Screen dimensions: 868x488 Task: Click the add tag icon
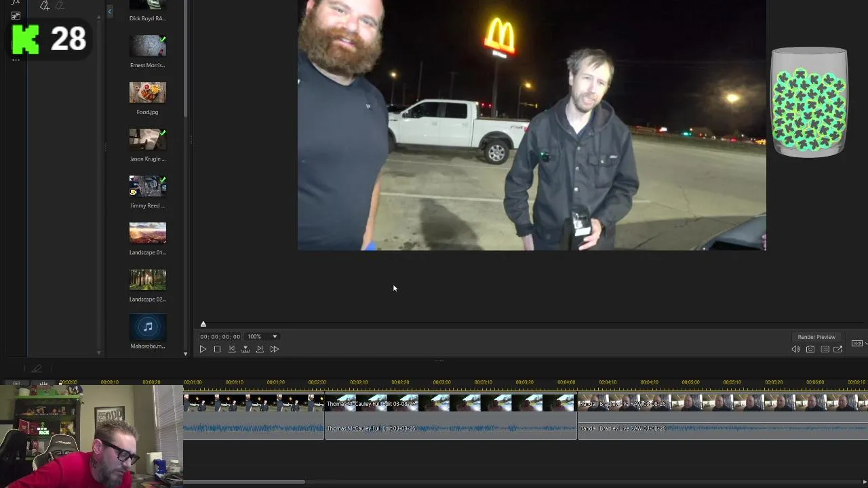45,5
